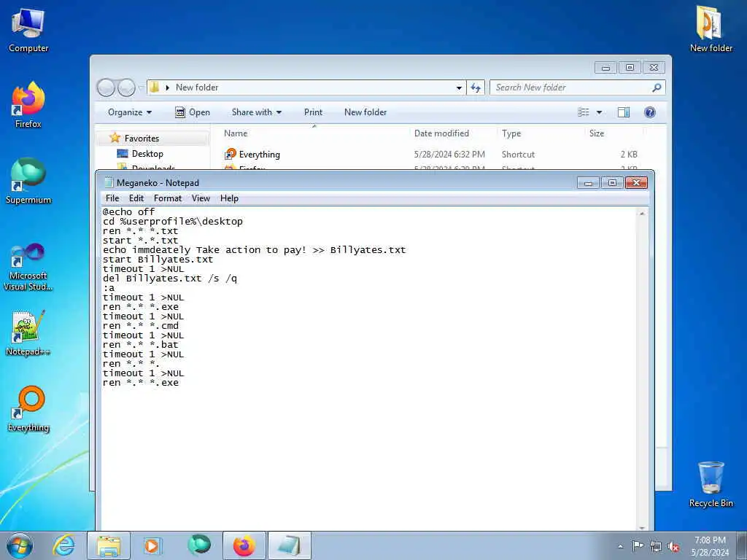Select the Microsoft Visual Studio desktop shortcut
The height and width of the screenshot is (560, 747).
[28, 267]
